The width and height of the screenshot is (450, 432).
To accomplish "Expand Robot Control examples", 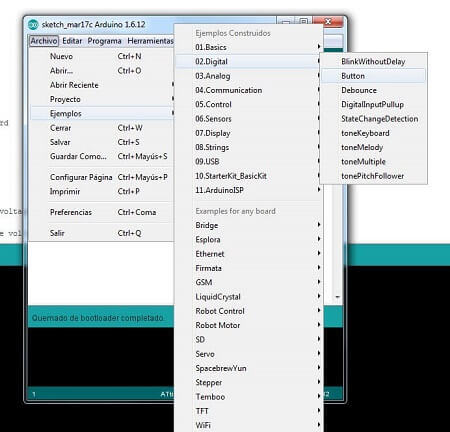I will click(x=249, y=311).
